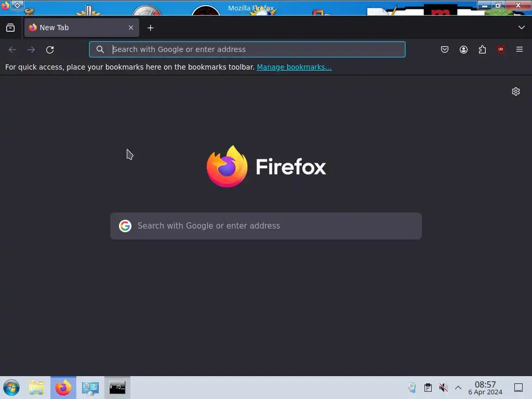
Task: Open the Firefox account menu
Action: coord(463,49)
